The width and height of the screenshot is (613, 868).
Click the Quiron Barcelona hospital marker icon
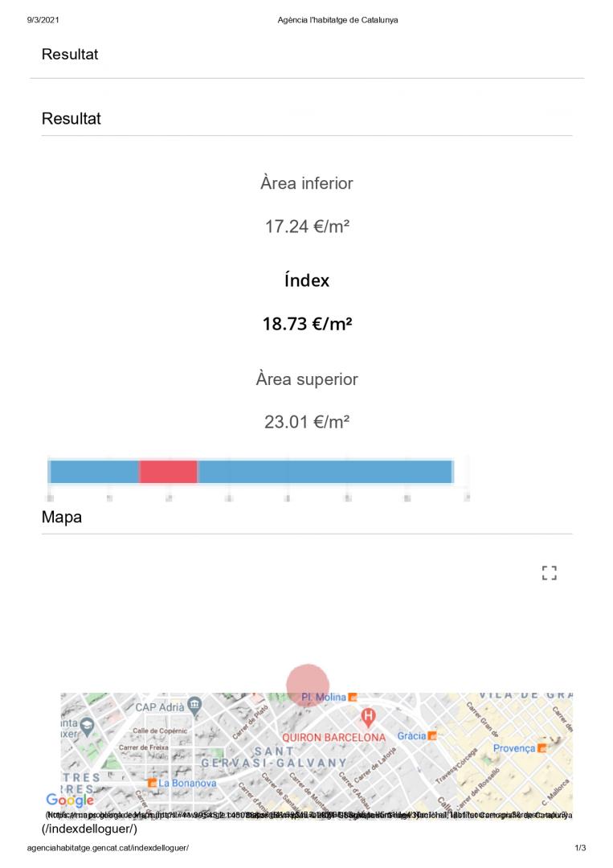point(368,715)
